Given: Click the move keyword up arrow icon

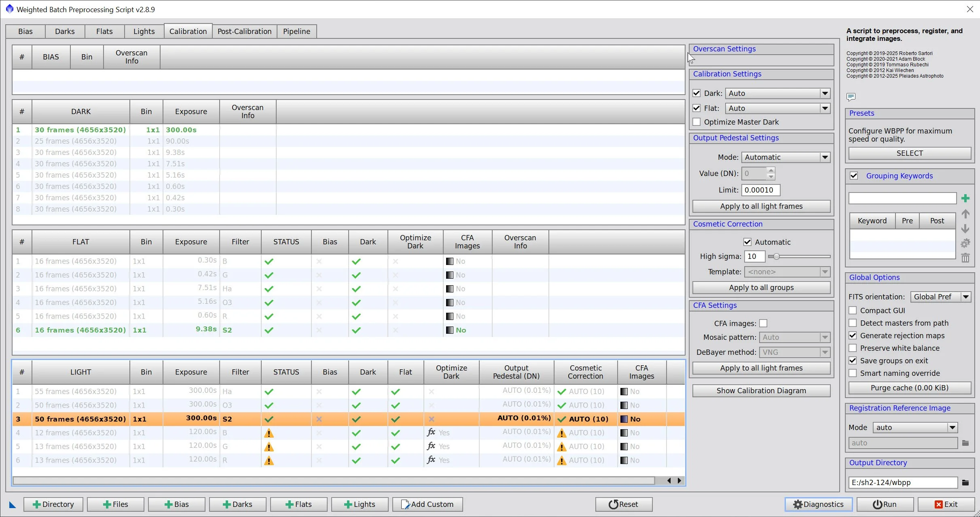Looking at the screenshot, I should tap(965, 214).
